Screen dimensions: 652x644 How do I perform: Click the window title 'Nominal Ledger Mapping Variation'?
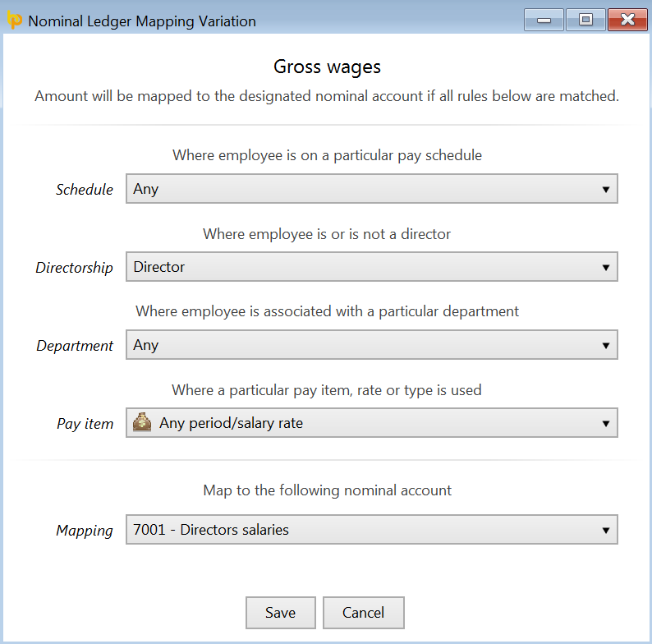pyautogui.click(x=142, y=21)
